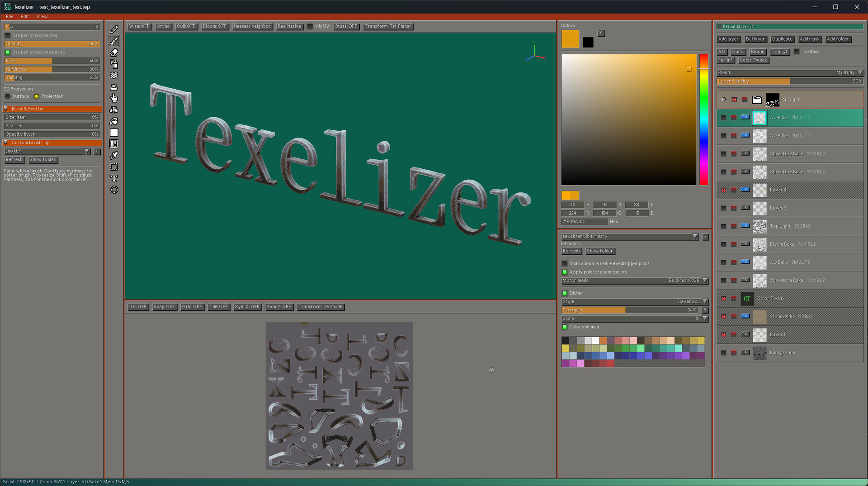Click the Duplicate layer button
The width and height of the screenshot is (868, 486).
coord(782,39)
